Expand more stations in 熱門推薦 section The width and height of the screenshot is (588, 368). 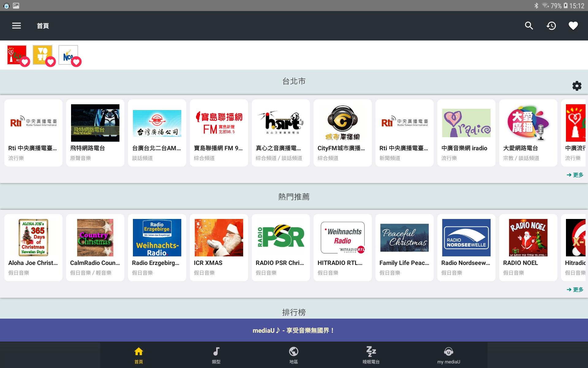click(575, 289)
